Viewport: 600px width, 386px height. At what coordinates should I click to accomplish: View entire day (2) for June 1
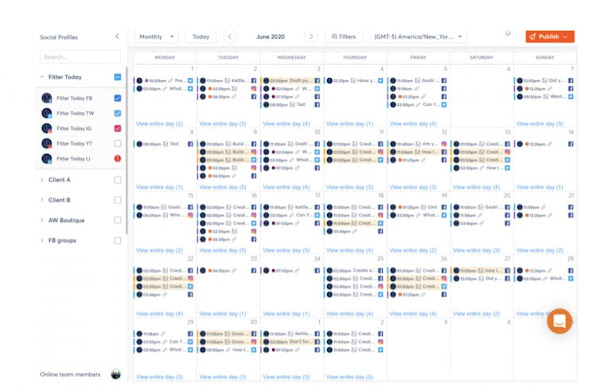(160, 124)
